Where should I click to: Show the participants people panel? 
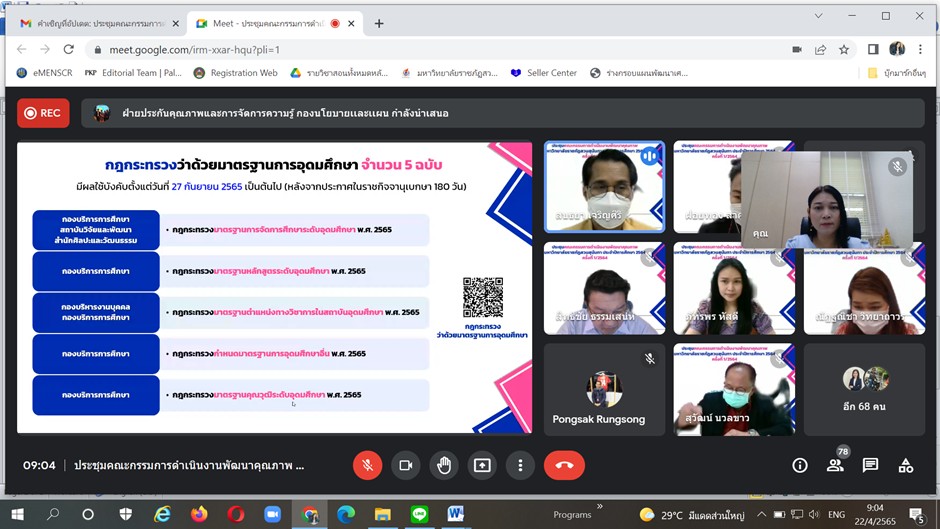point(835,465)
